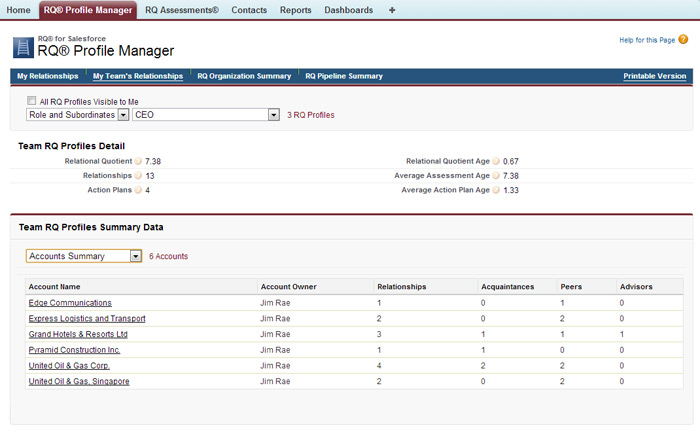Click Relational Quotient value 7.38
The image size is (700, 445).
[153, 161]
